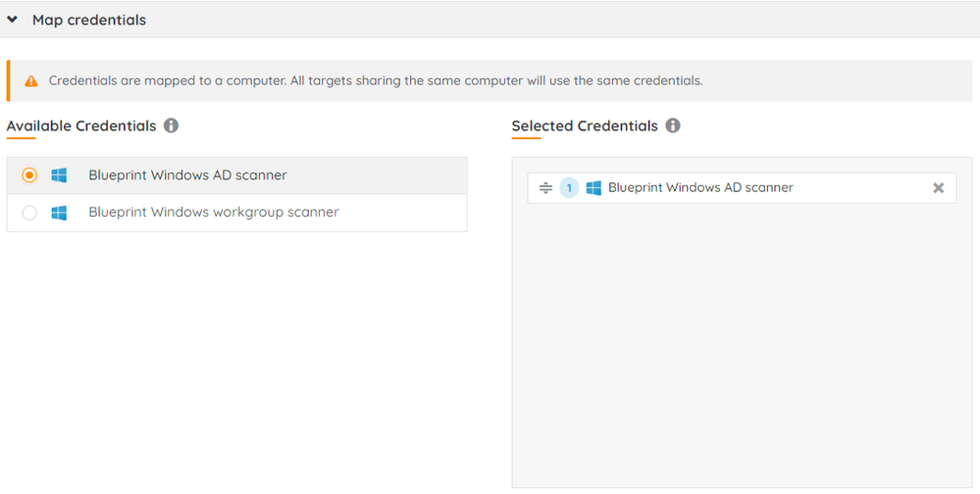
Task: Click empty area of Selected Credentials box
Action: pos(742,343)
